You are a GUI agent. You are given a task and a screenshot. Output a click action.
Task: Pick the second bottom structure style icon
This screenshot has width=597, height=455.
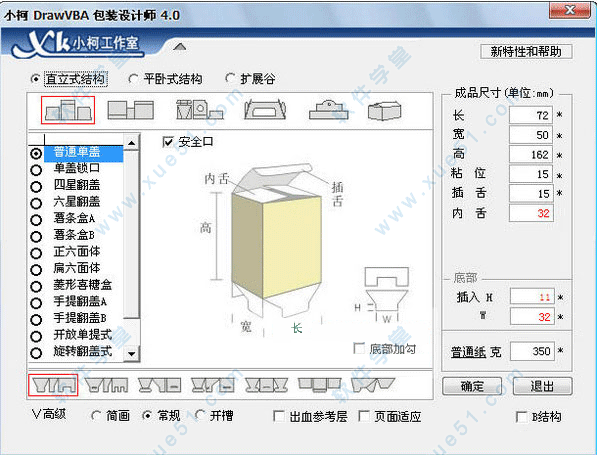(x=106, y=385)
